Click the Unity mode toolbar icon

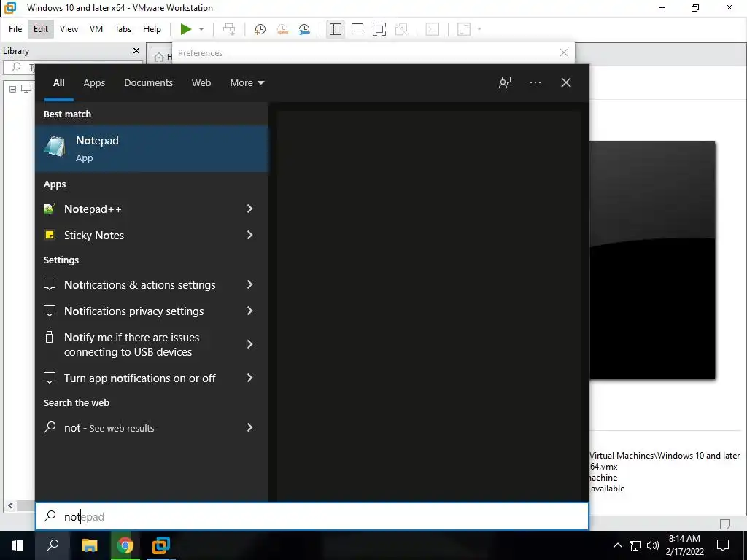point(402,29)
